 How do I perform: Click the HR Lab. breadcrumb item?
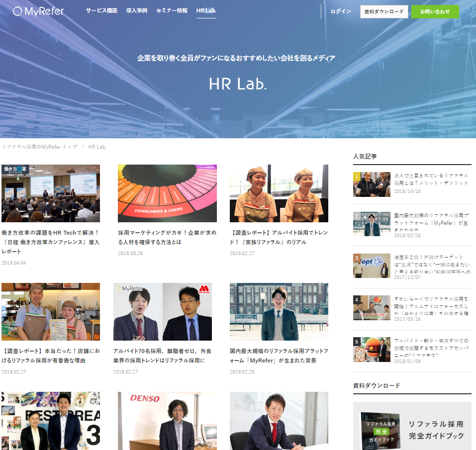click(x=97, y=147)
